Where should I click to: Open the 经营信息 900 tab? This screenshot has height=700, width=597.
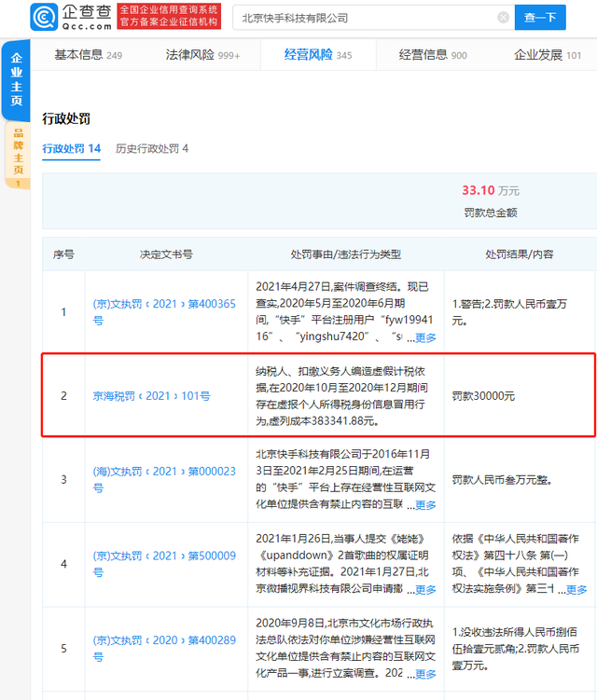(433, 55)
